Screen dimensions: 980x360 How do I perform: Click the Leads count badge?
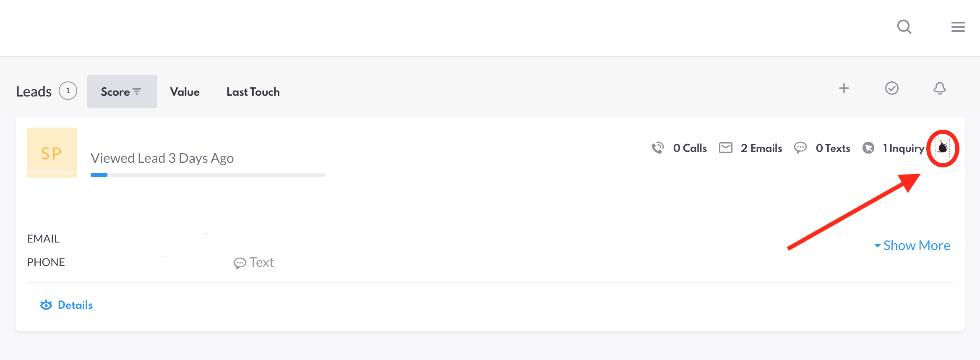tap(68, 91)
